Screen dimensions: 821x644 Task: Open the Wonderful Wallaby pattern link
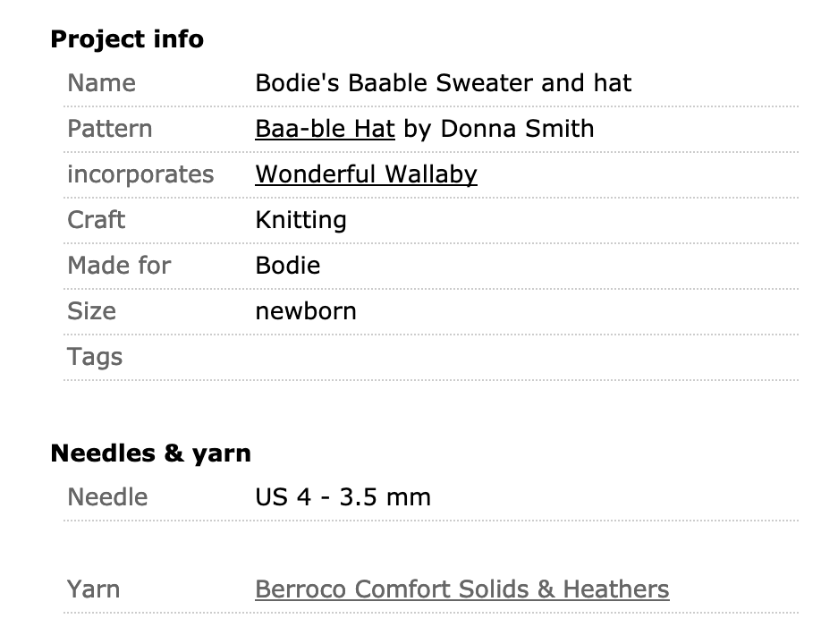(x=366, y=174)
